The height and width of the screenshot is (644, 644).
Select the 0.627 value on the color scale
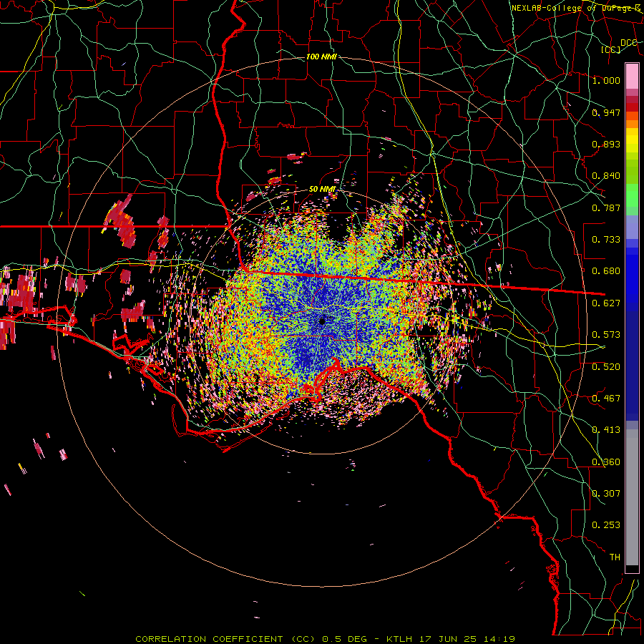coord(606,303)
